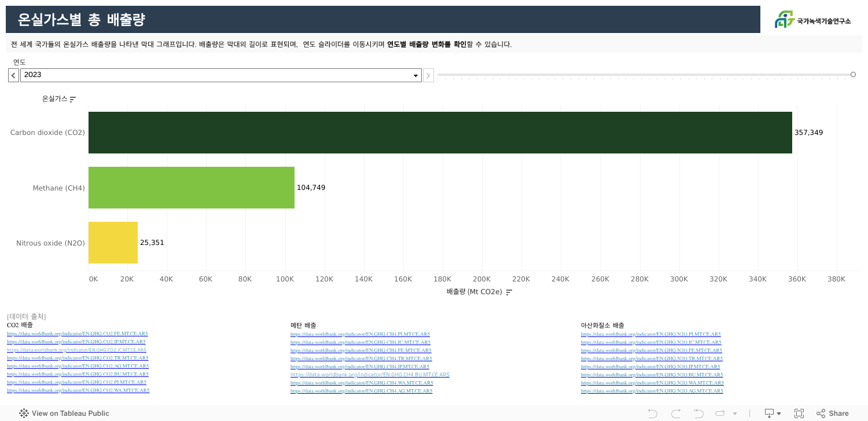Open the EN.GHG.CO2.FE.MT.CE.AR5 World Bank link
The image size is (868, 421).
coord(77,334)
